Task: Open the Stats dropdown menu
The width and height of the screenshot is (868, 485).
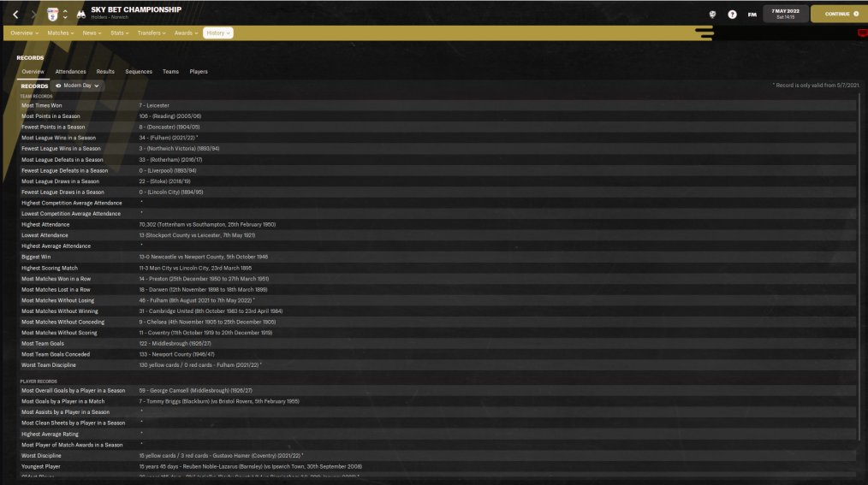Action: (x=120, y=33)
